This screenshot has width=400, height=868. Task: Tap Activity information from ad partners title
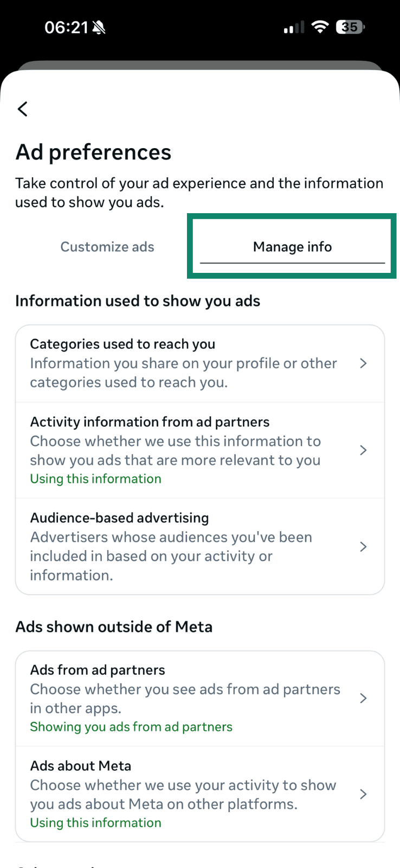point(150,422)
